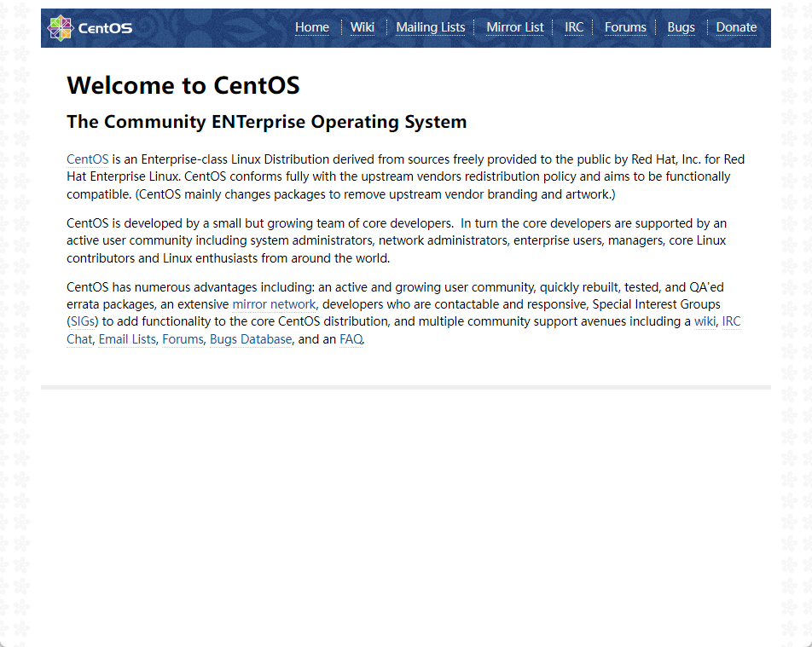Click the Donate navigation link
This screenshot has height=647, width=812.
(x=736, y=27)
